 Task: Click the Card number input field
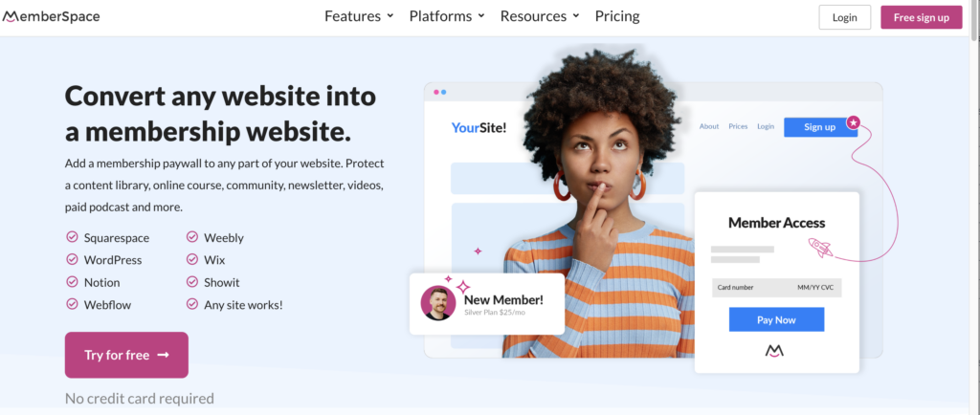pyautogui.click(x=776, y=288)
